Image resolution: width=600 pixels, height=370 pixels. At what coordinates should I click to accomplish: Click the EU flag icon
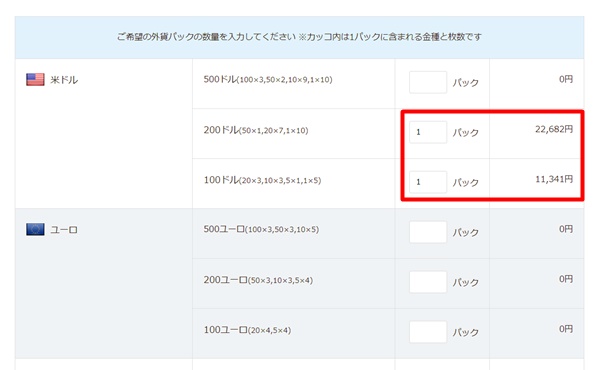pos(35,230)
